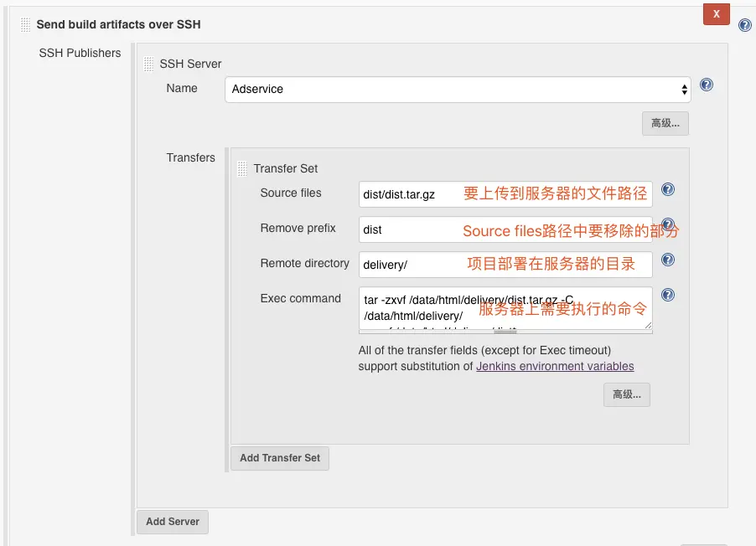Click the 高级 button below the Name dropdown

[665, 124]
